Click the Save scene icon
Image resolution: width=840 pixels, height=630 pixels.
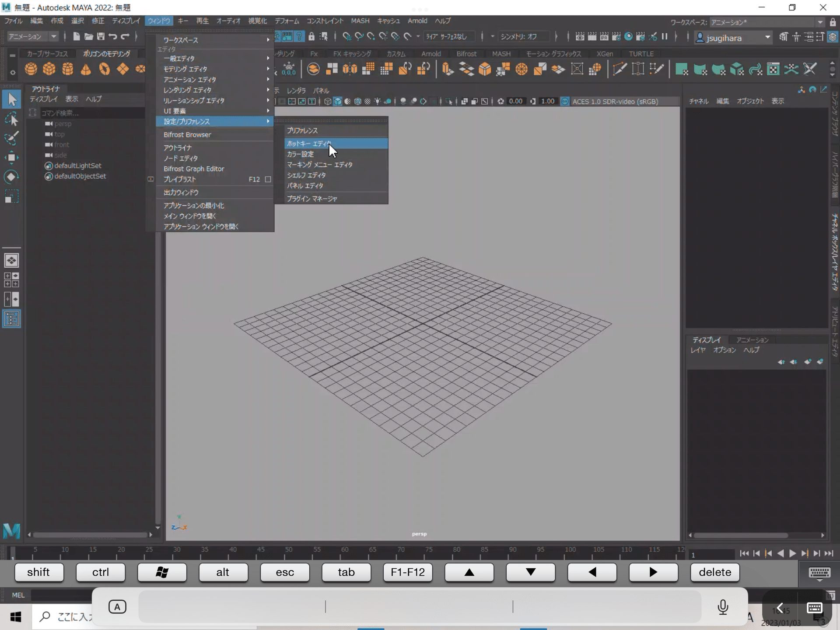pyautogui.click(x=101, y=37)
